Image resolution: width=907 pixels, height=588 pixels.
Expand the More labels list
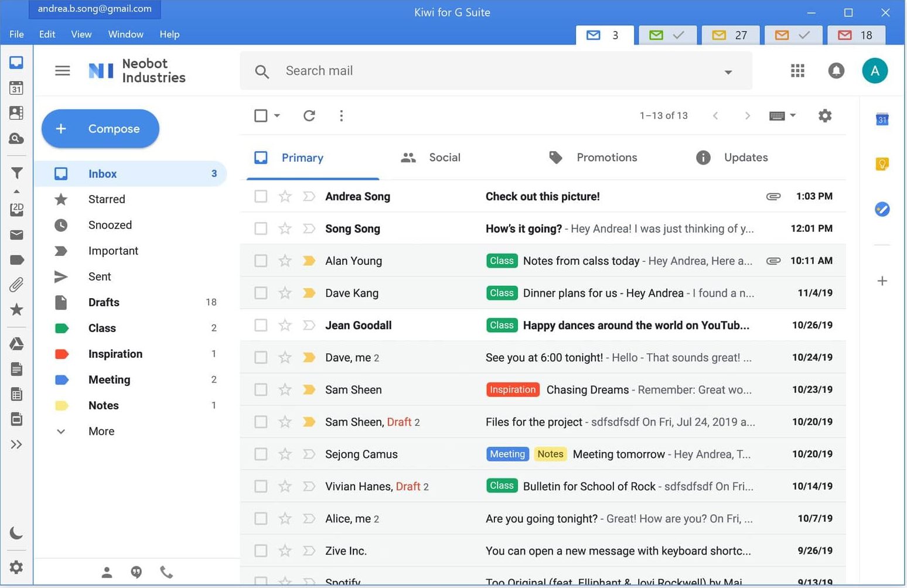click(101, 432)
